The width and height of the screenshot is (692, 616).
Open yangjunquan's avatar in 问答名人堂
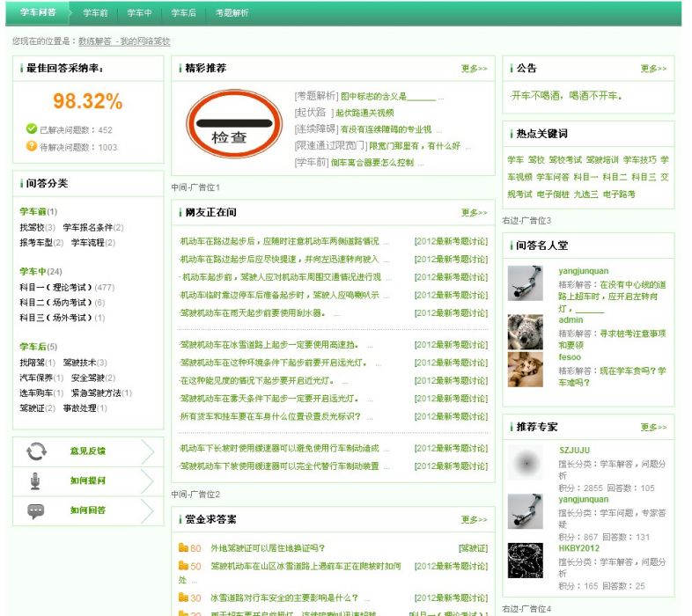click(526, 283)
